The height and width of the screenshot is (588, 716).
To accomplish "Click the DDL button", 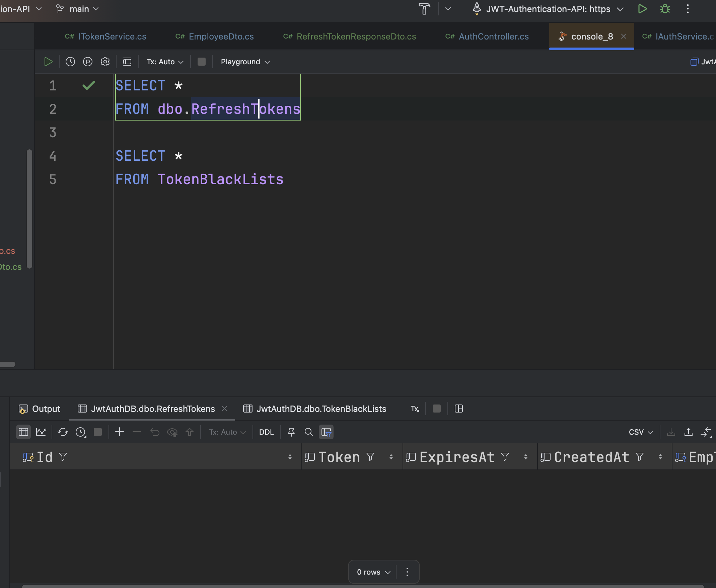I will point(266,432).
